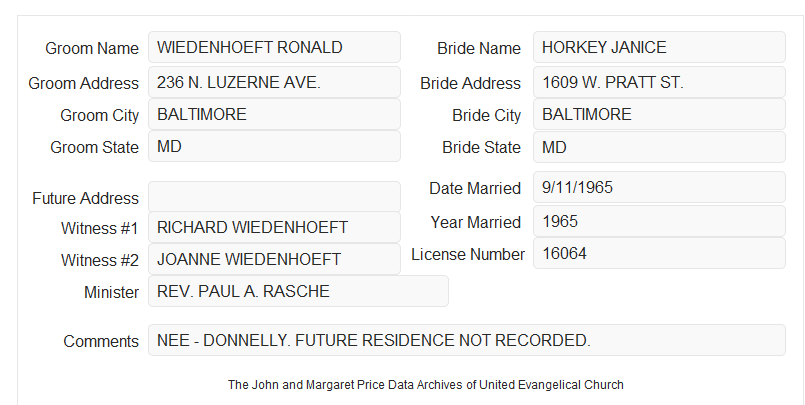Select the Bride City field
The height and width of the screenshot is (405, 805).
click(x=659, y=114)
